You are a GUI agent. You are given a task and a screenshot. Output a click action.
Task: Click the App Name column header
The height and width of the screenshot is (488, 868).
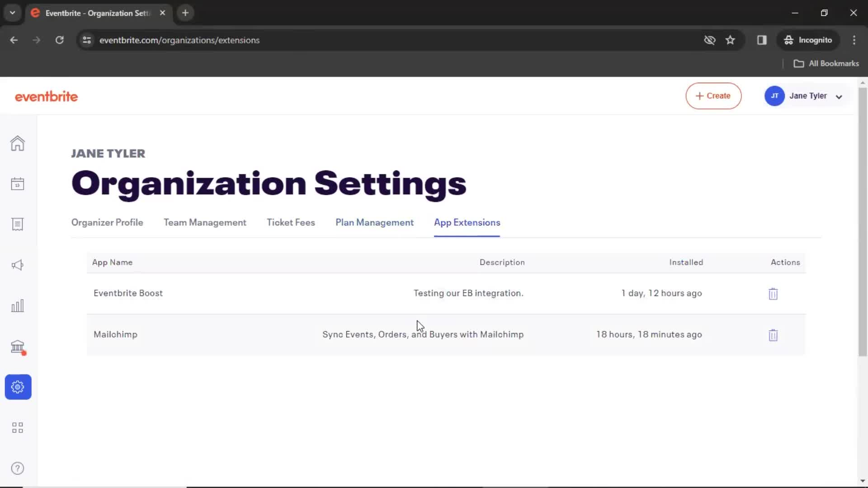click(112, 263)
